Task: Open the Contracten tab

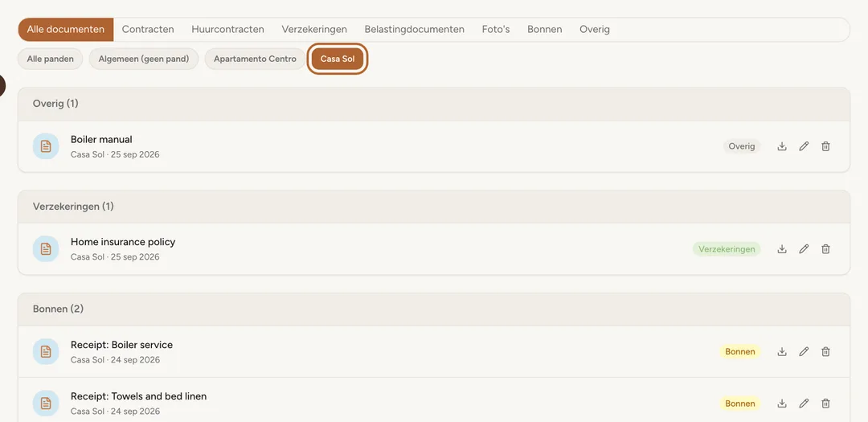Action: coord(148,30)
